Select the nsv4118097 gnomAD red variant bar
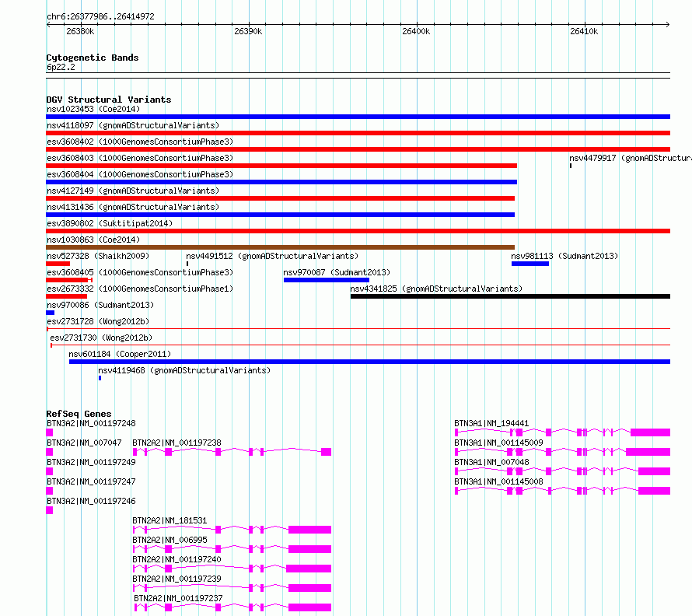Viewport: 692px width, 616px height. 358,133
